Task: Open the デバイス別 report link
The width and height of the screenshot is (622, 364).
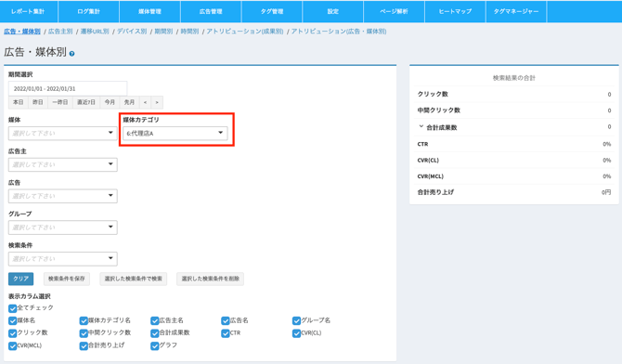Action: [132, 32]
